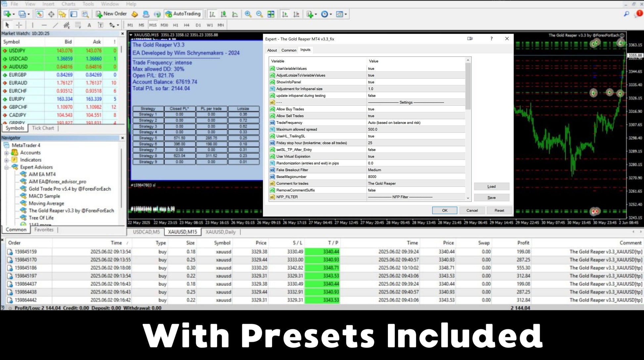This screenshot has height=360, width=644.
Task: Open the Charts menu
Action: pos(68,4)
